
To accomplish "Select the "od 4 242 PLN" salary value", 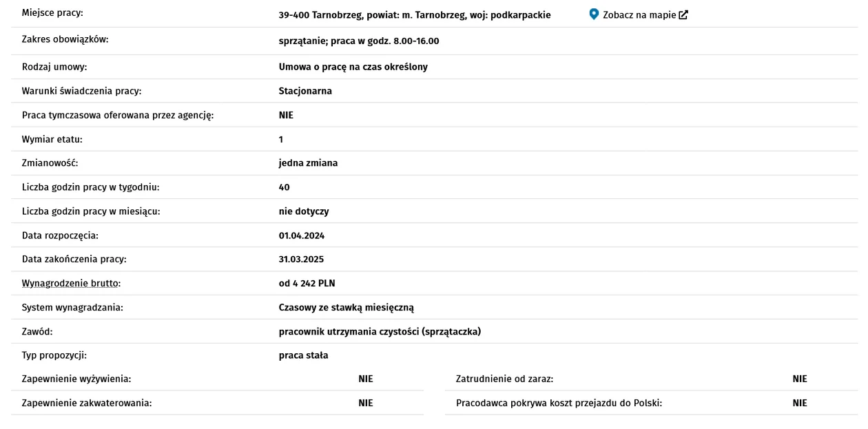I will (x=307, y=283).
